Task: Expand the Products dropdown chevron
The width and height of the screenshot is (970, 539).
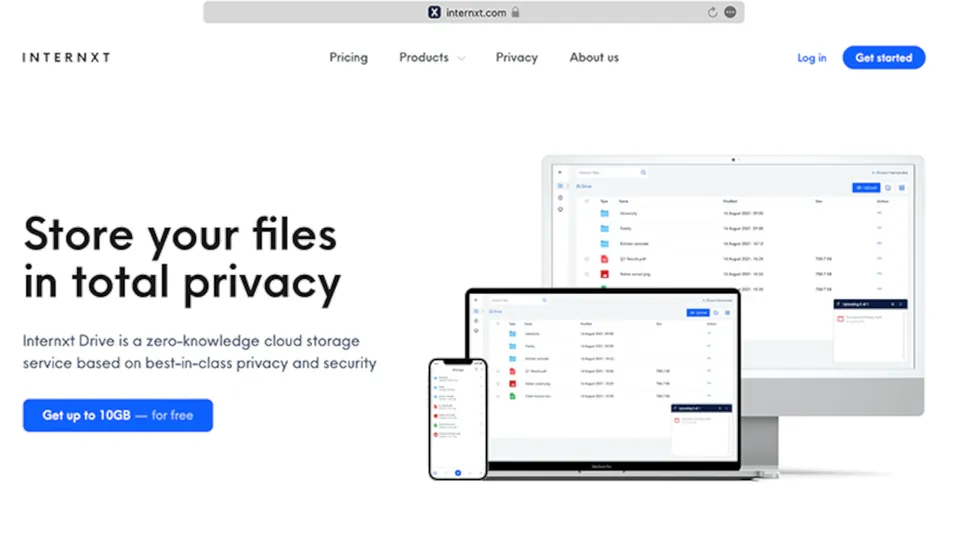Action: 461,59
